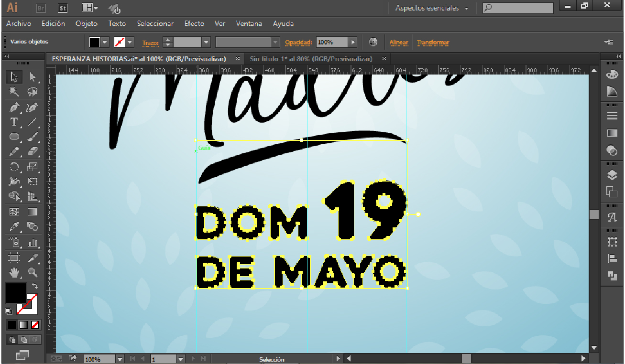This screenshot has width=625, height=364.
Task: Open the Gradient panel icon in dock
Action: (612, 133)
